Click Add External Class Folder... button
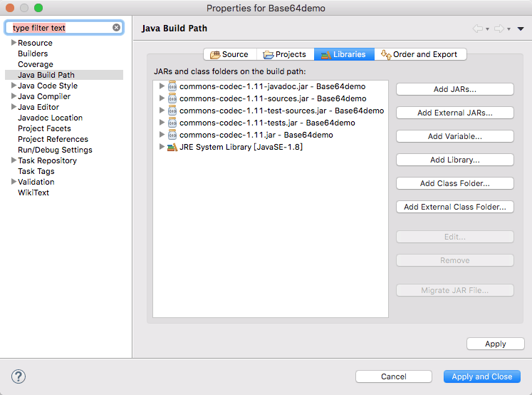Screen dimensions: 532x395 pyautogui.click(x=454, y=207)
